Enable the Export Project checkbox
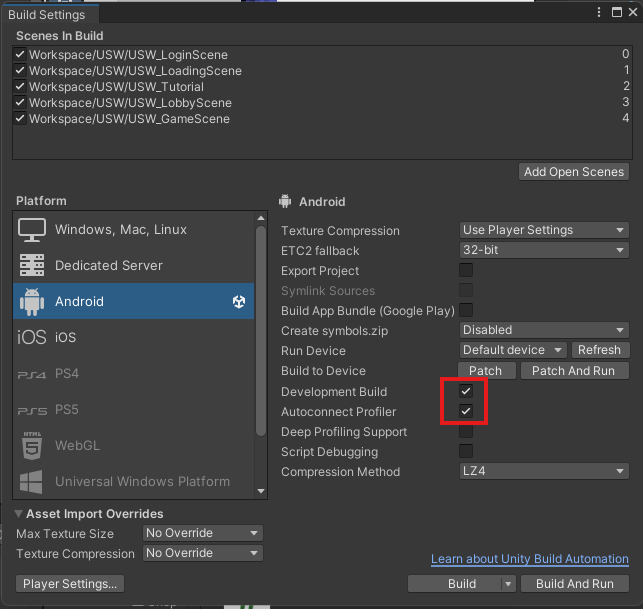 click(466, 270)
